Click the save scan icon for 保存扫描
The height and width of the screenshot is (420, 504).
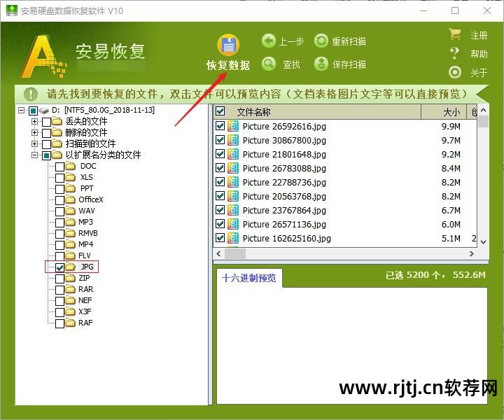coord(321,64)
